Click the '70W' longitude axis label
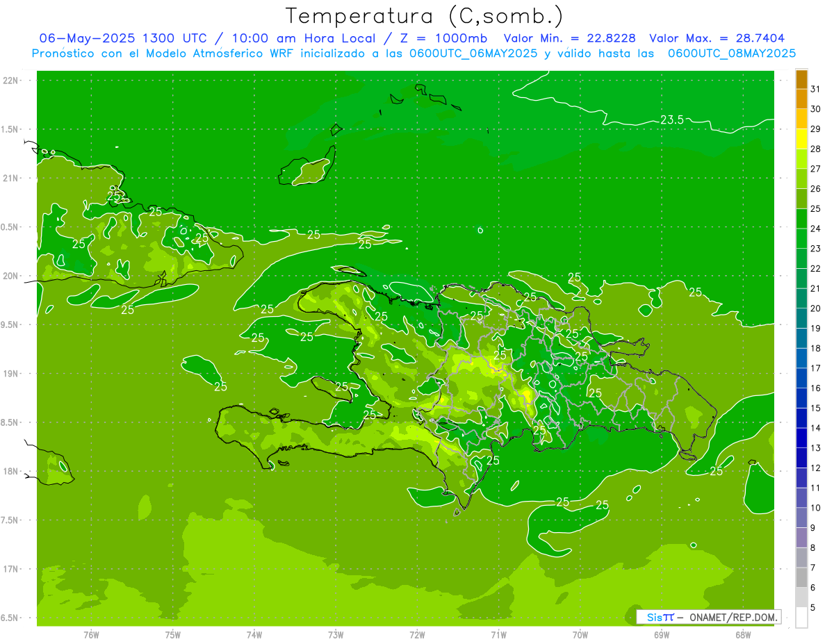Screen dimensions: 834x644 pyautogui.click(x=580, y=635)
